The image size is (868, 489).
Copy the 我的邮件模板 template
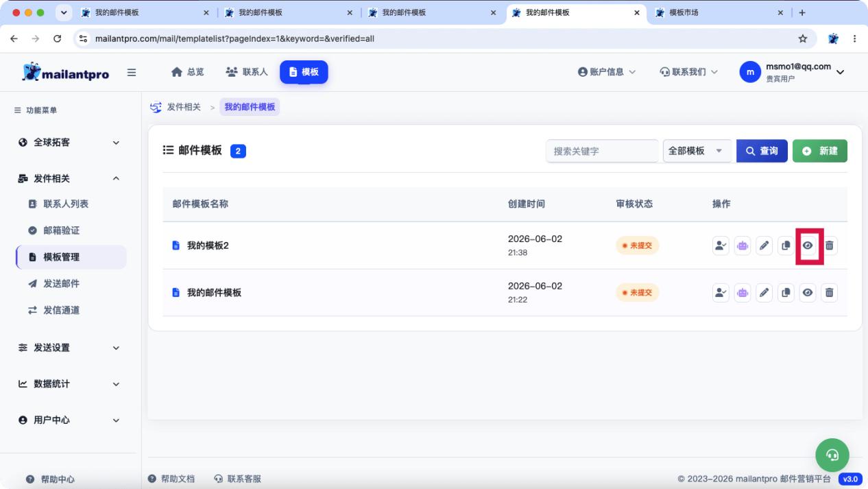pyautogui.click(x=786, y=293)
